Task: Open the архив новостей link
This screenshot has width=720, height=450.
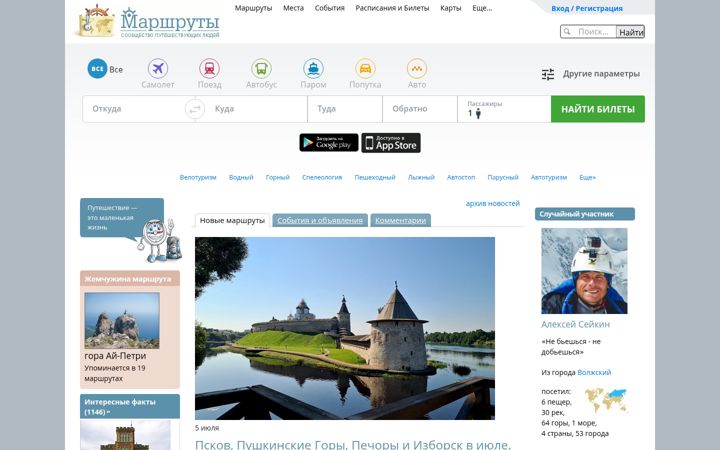Action: coord(493,203)
